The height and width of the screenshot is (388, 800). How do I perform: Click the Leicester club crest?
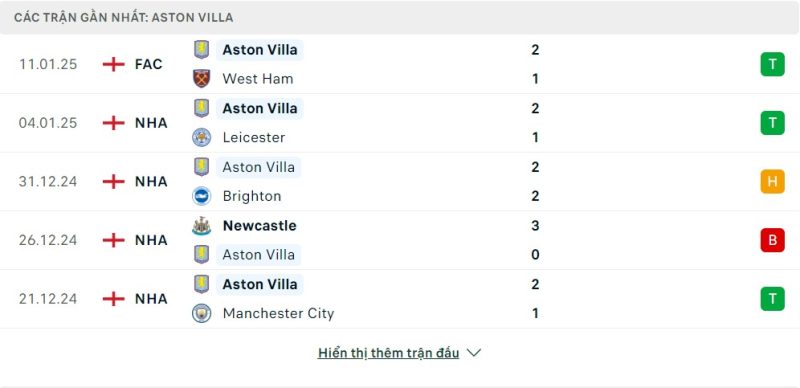[x=202, y=137]
